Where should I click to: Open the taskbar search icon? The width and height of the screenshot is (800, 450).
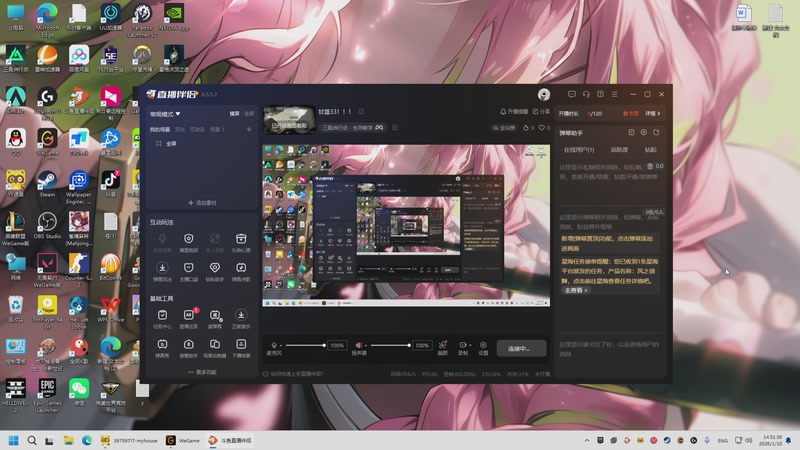(x=32, y=440)
